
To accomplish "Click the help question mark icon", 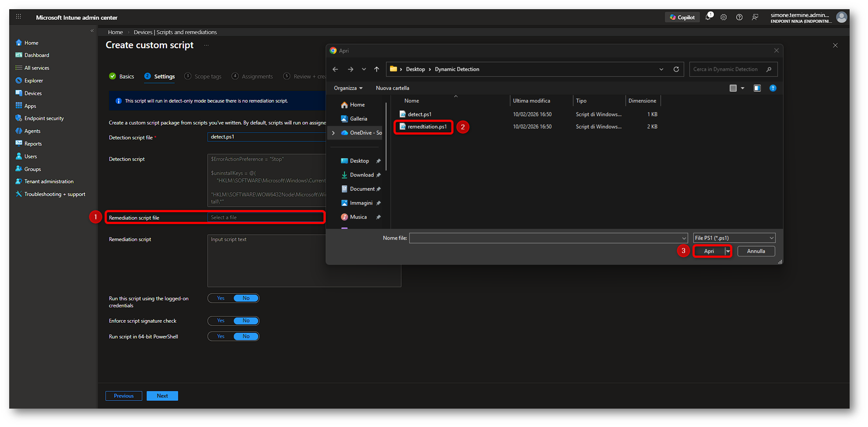I will (x=739, y=18).
